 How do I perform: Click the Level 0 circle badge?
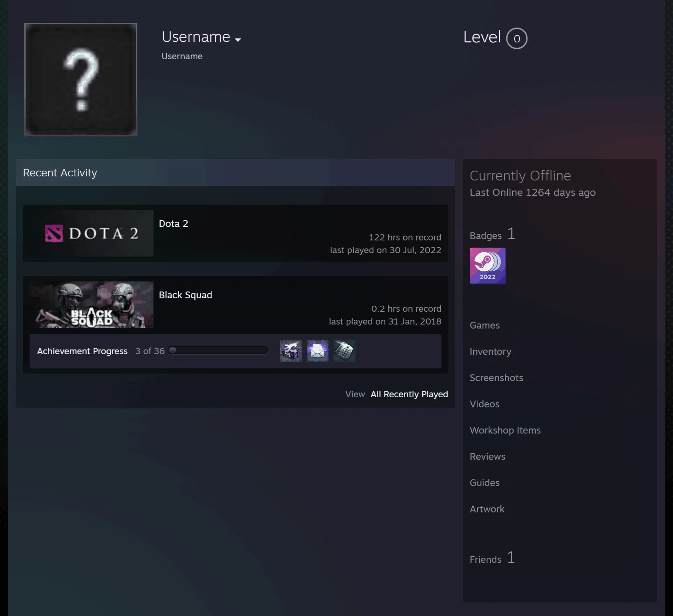[517, 38]
